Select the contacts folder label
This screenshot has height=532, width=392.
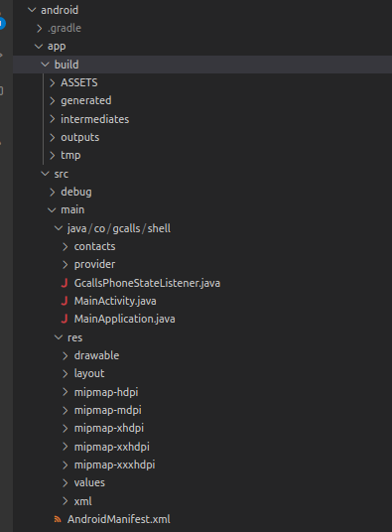94,247
